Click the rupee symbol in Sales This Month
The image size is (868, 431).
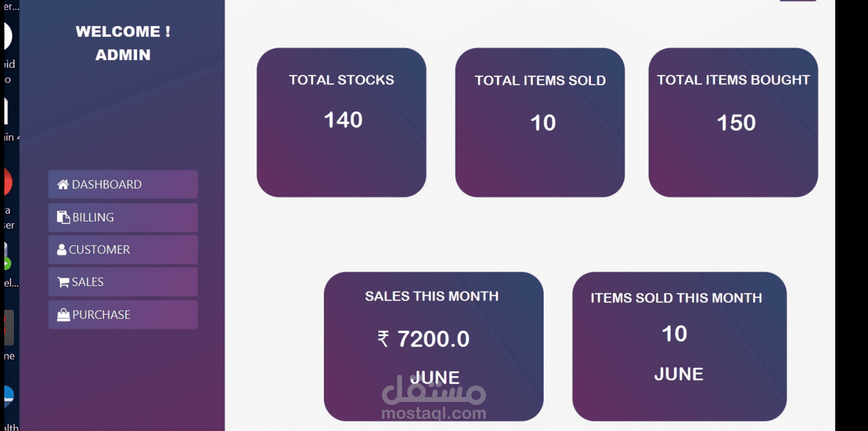click(x=383, y=339)
